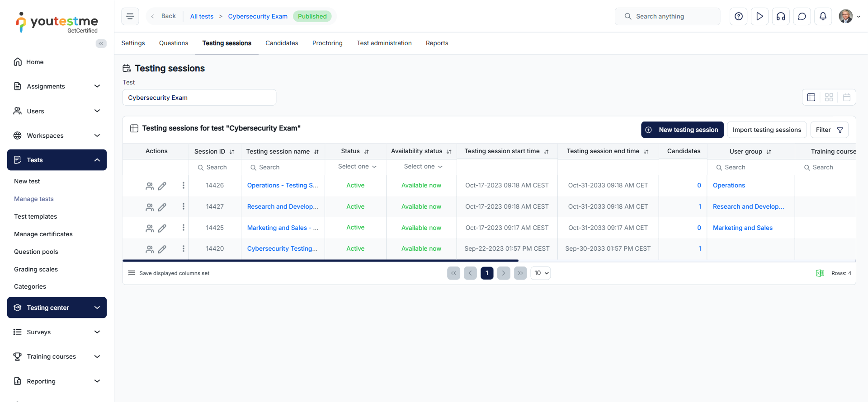The image size is (868, 402).
Task: Open rows per page dropdown
Action: [x=541, y=273]
